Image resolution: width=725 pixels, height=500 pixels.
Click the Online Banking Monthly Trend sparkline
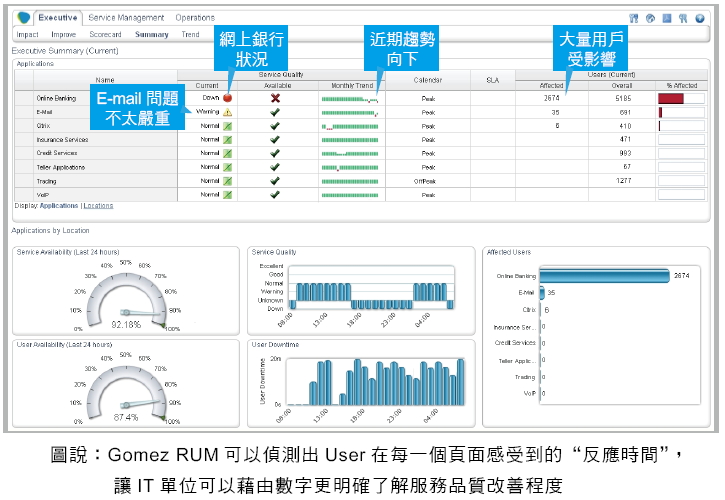point(349,99)
